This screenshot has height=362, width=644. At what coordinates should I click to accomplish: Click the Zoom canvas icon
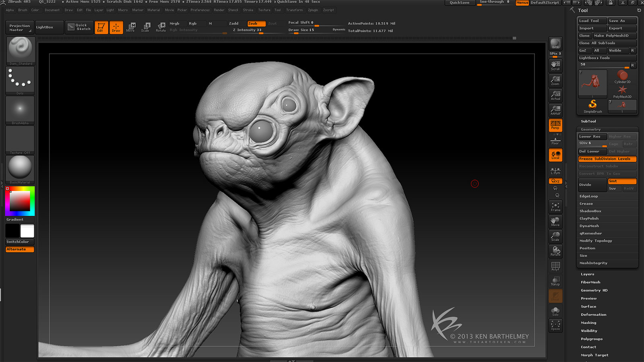(x=555, y=81)
